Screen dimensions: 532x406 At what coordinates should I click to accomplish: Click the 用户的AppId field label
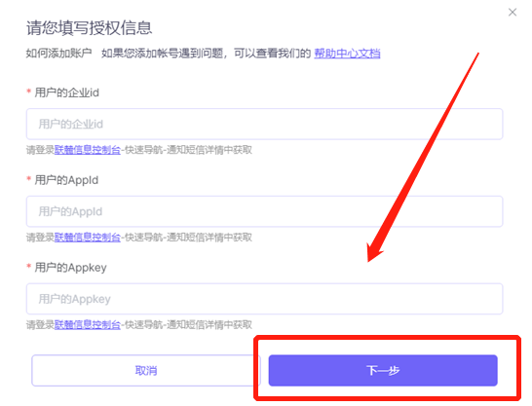tap(66, 180)
